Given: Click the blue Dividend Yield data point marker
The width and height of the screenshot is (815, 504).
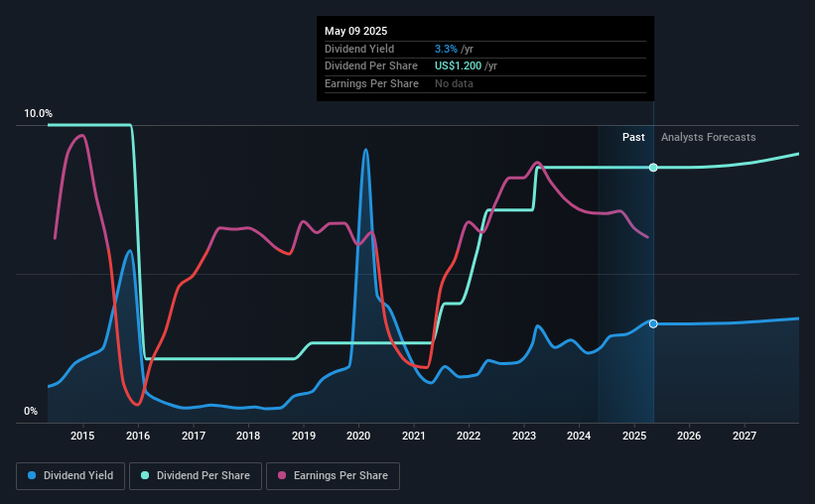Looking at the screenshot, I should coord(653,323).
